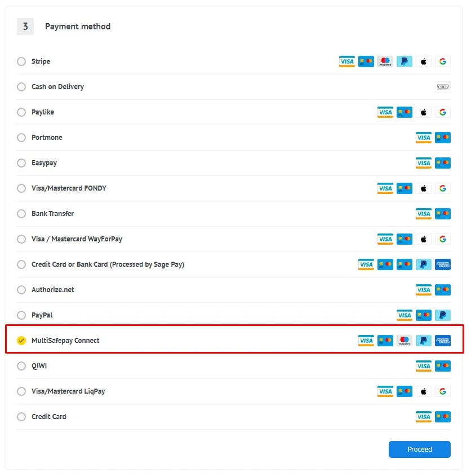The width and height of the screenshot is (471, 476).
Task: Click the Visa icon in the Credit Card row
Action: [423, 416]
